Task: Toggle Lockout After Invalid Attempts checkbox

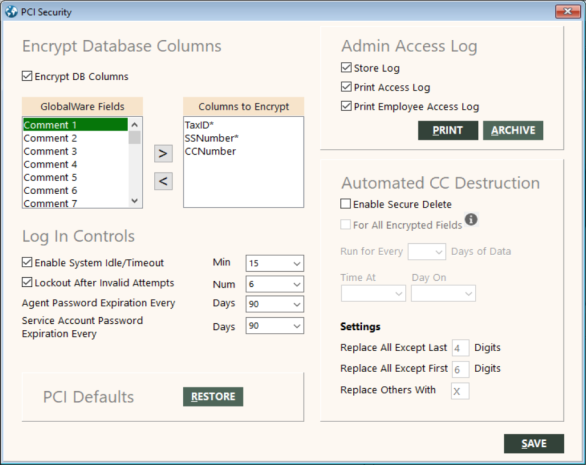Action: [27, 283]
